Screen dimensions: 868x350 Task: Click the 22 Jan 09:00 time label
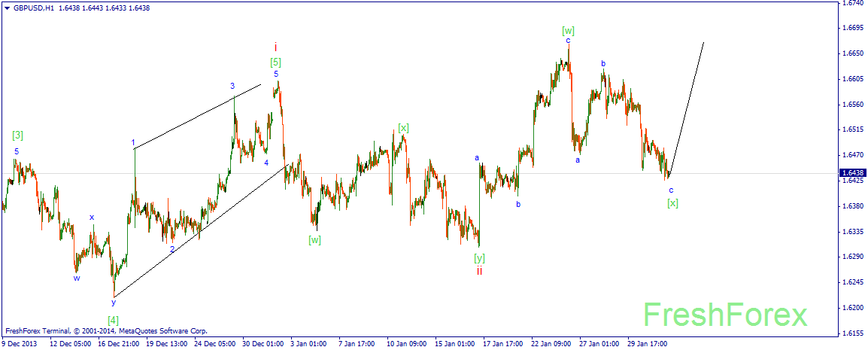(x=552, y=343)
